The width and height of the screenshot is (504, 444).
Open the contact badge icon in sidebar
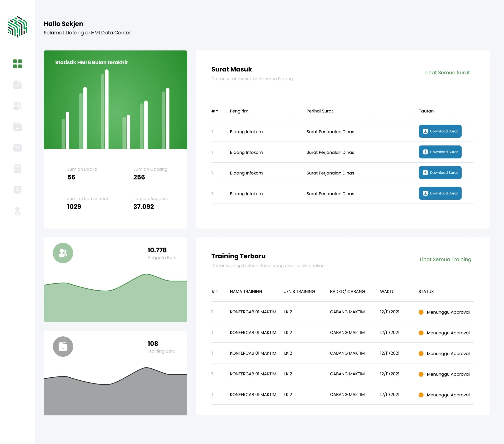[x=17, y=190]
